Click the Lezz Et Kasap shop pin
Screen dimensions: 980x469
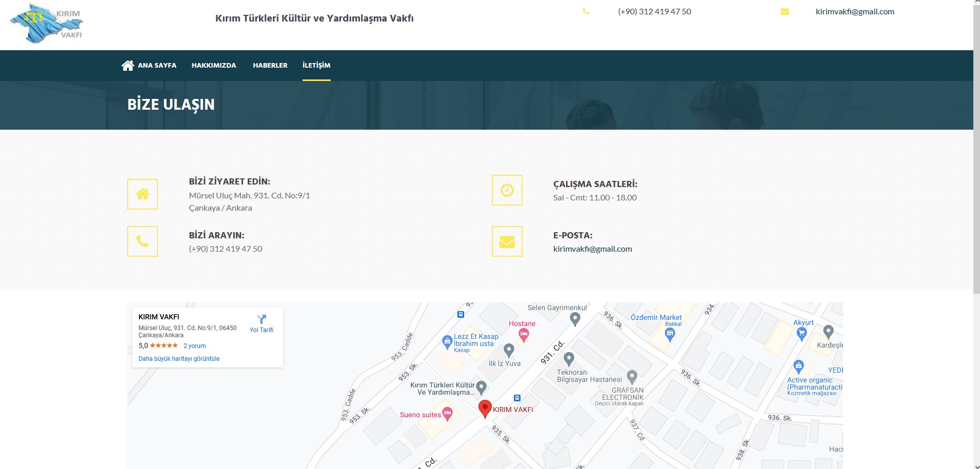pos(447,341)
